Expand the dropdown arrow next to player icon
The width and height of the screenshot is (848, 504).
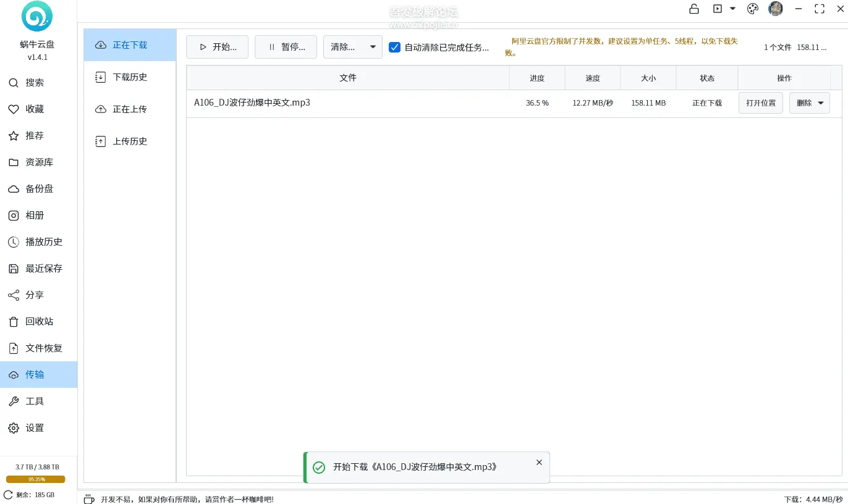[x=732, y=9]
